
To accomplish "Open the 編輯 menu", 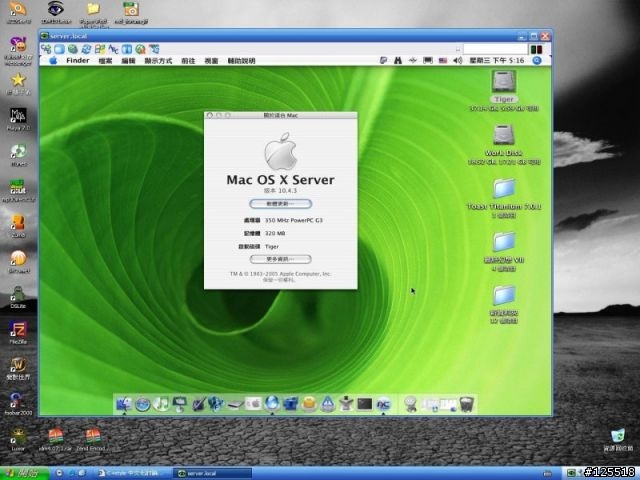I will click(128, 61).
